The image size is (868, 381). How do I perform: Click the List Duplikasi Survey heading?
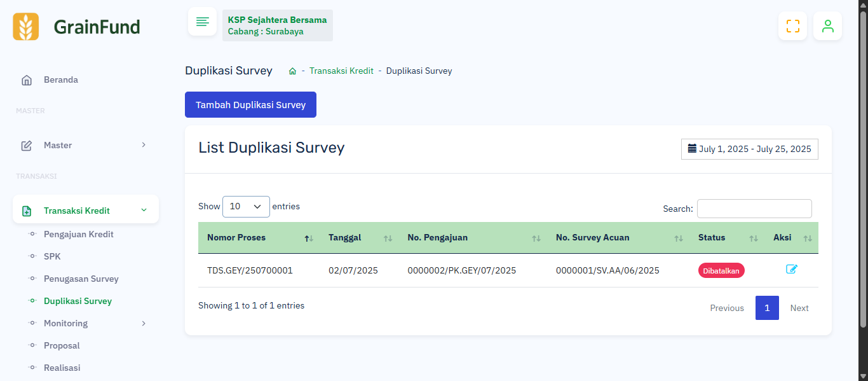click(271, 148)
